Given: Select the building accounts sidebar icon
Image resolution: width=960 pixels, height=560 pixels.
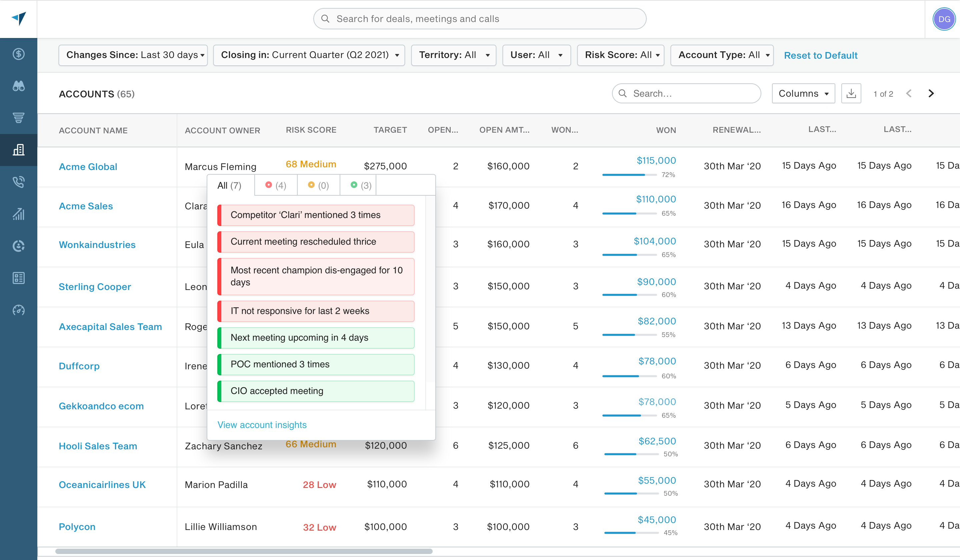Looking at the screenshot, I should (x=19, y=150).
